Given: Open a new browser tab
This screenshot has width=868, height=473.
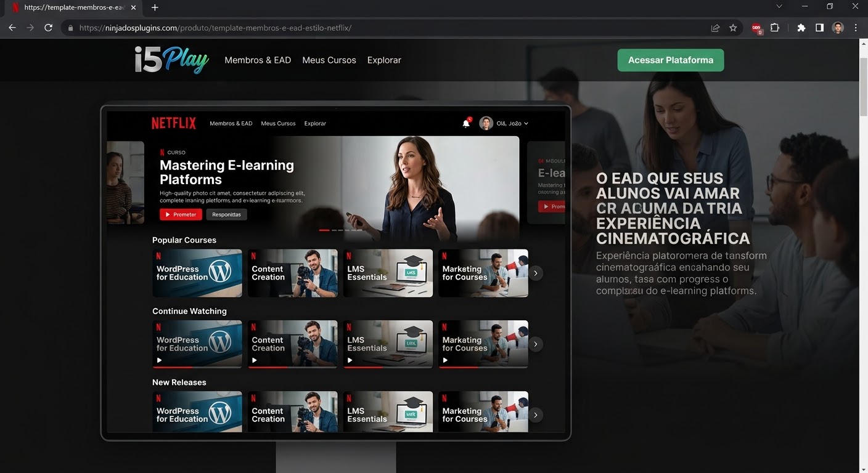Looking at the screenshot, I should [155, 7].
